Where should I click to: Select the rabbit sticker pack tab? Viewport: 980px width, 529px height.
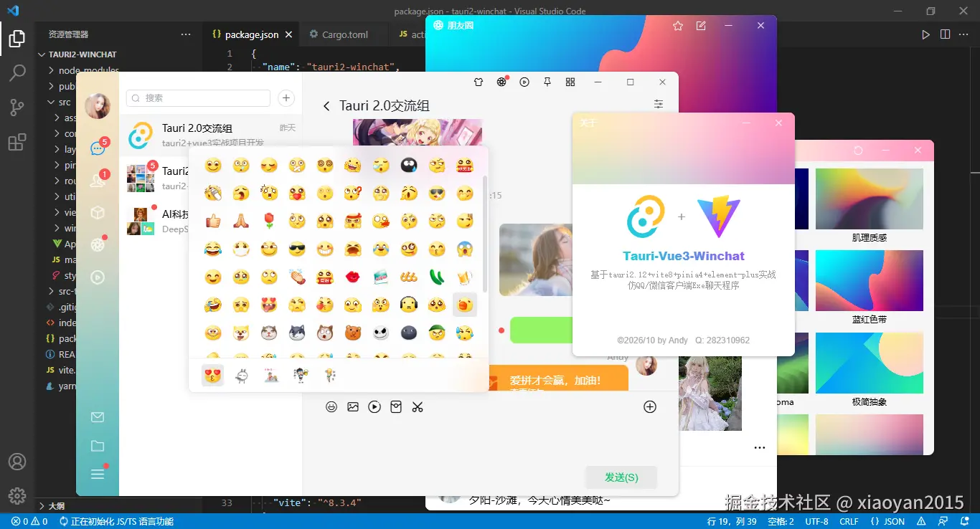point(242,375)
